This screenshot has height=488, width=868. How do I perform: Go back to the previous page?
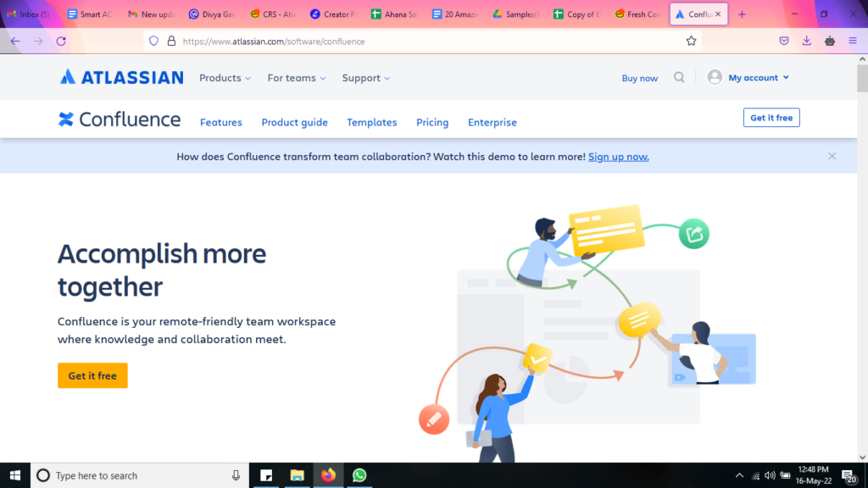pos(15,41)
